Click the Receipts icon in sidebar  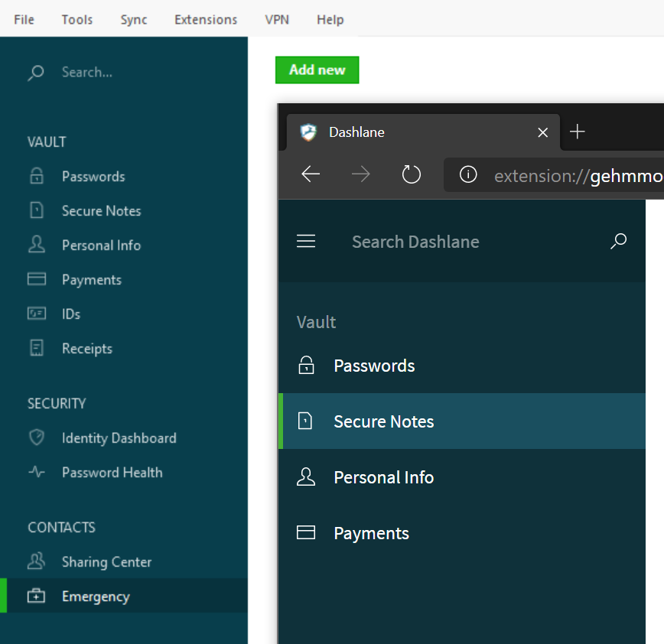36,349
